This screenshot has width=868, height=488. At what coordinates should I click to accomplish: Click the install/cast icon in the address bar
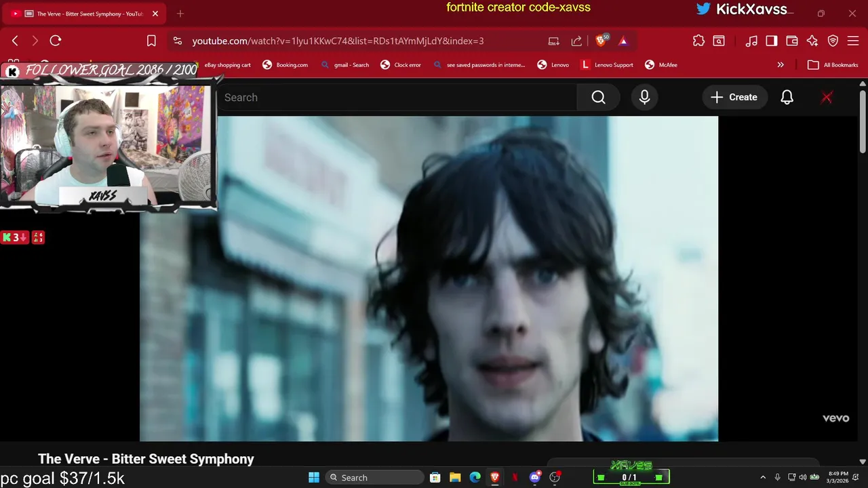point(554,41)
